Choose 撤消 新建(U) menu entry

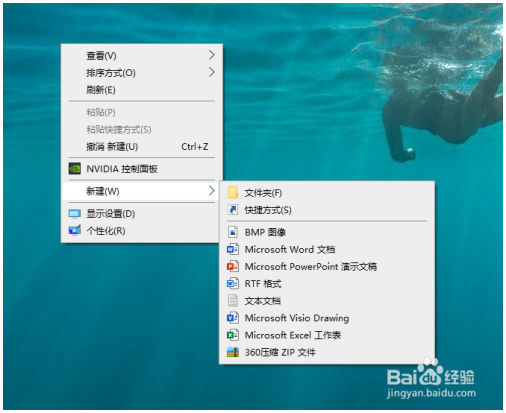click(x=142, y=146)
